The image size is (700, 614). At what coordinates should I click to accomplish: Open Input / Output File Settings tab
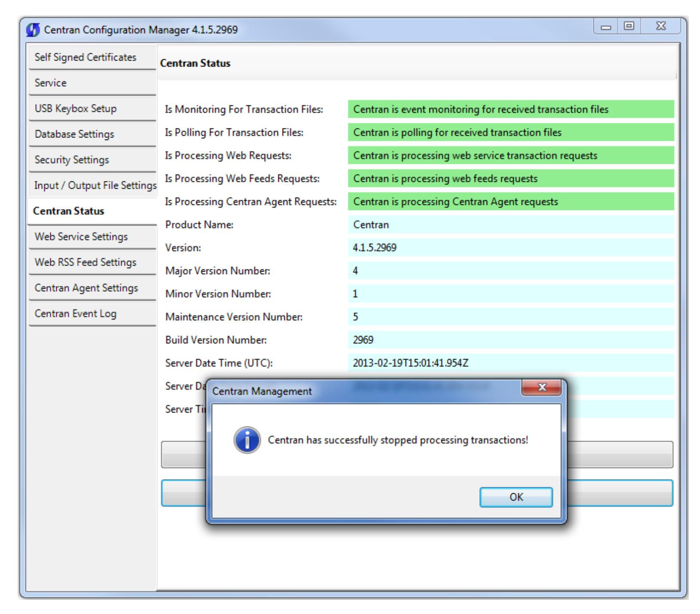(x=92, y=186)
